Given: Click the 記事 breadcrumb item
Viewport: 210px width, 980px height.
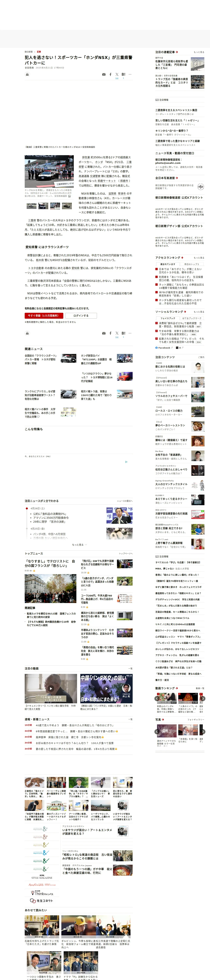Looking at the screenshot, I should click(x=39, y=52).
